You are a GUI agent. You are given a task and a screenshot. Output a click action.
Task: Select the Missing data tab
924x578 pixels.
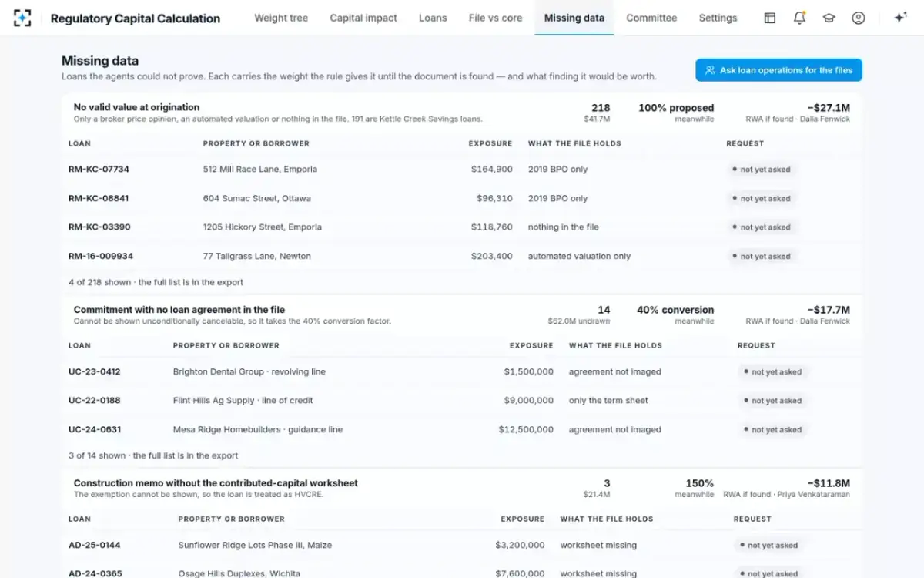[x=574, y=18]
